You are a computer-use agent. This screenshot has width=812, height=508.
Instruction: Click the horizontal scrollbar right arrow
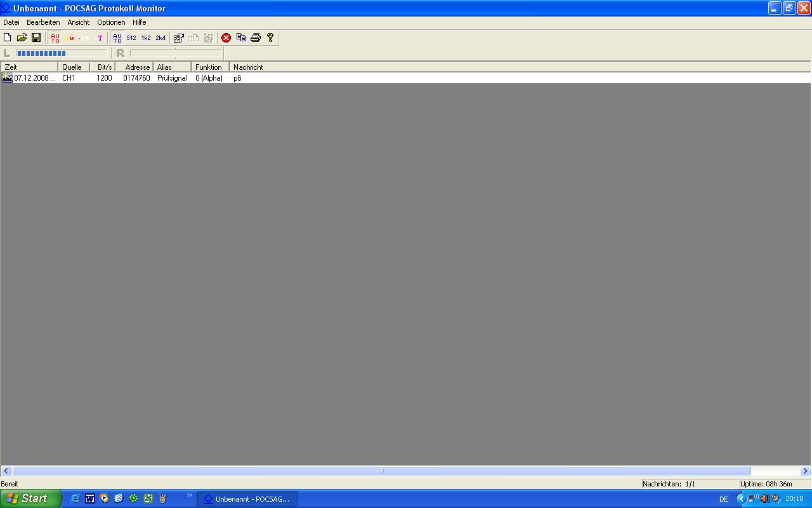click(805, 471)
